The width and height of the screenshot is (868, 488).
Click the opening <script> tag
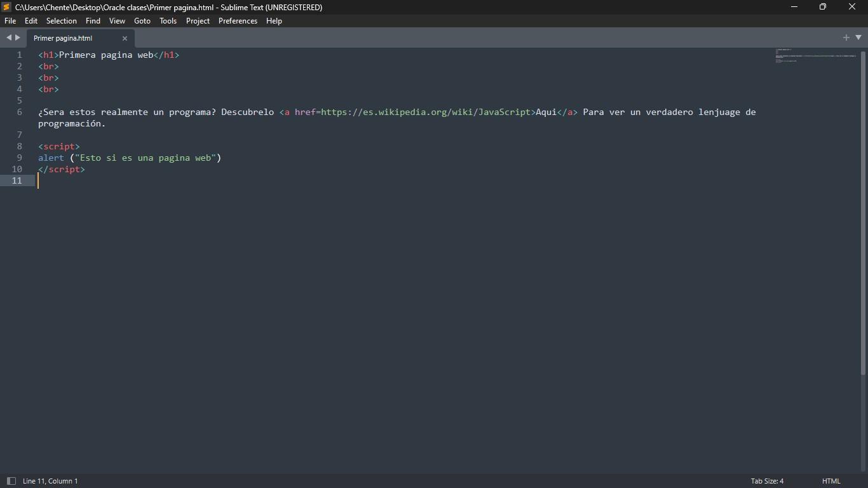point(59,146)
